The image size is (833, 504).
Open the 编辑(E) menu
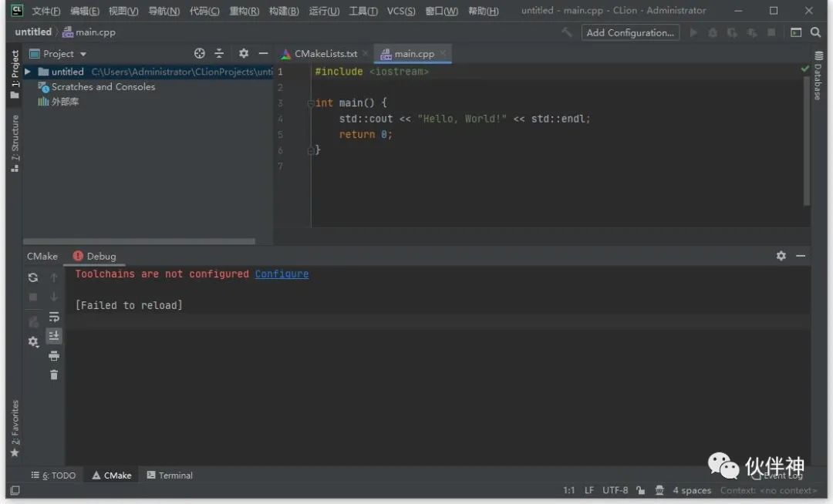click(x=85, y=11)
